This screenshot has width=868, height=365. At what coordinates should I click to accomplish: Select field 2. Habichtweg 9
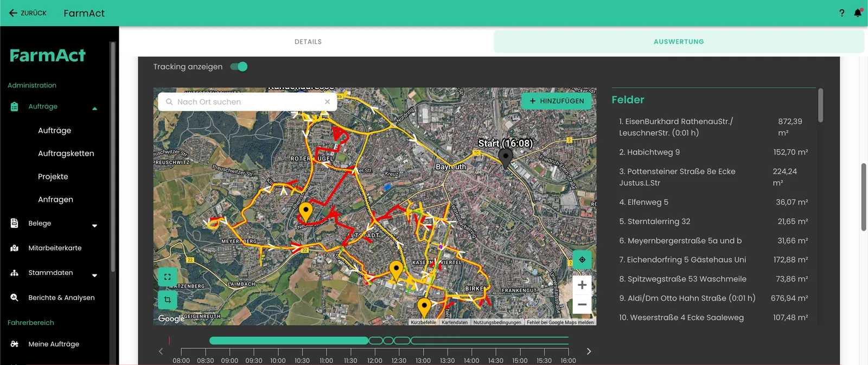[x=713, y=152]
